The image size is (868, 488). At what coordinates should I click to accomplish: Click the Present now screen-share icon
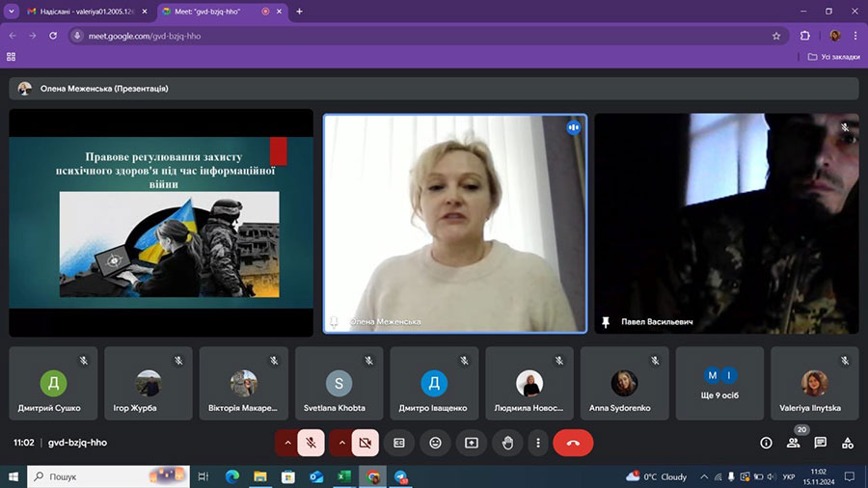(x=471, y=443)
